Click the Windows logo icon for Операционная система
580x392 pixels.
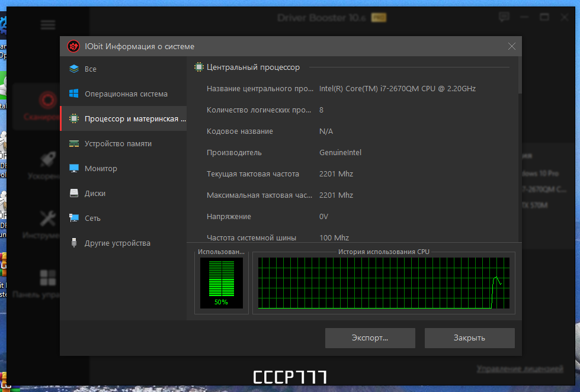coord(74,94)
